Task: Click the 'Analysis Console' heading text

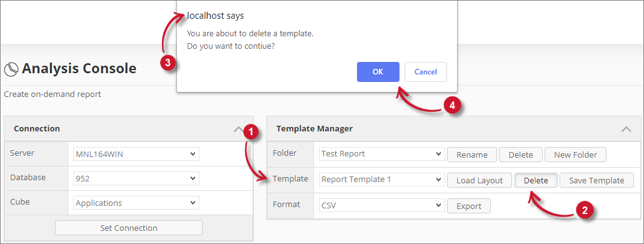Action: coord(79,68)
